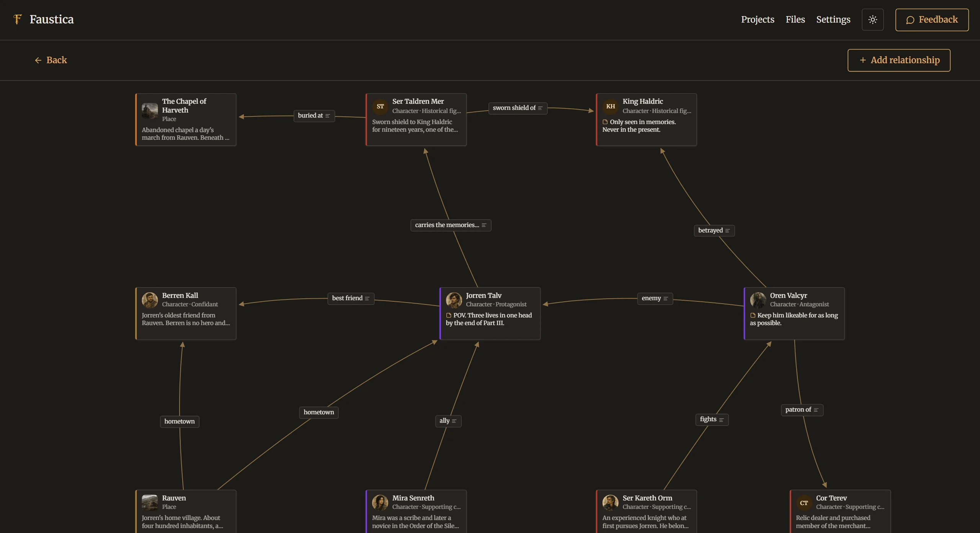This screenshot has width=980, height=533.
Task: Click the Faustica logo icon
Action: [17, 19]
